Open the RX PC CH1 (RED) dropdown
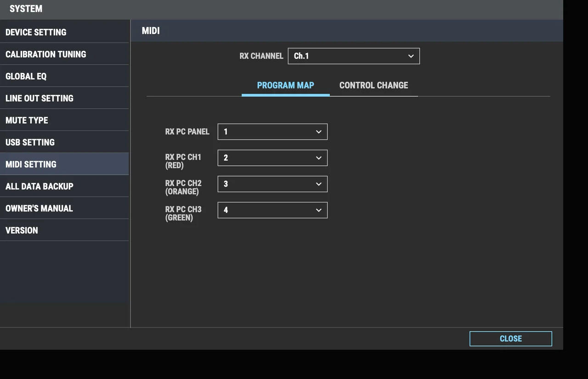This screenshot has width=588, height=379. click(x=272, y=158)
